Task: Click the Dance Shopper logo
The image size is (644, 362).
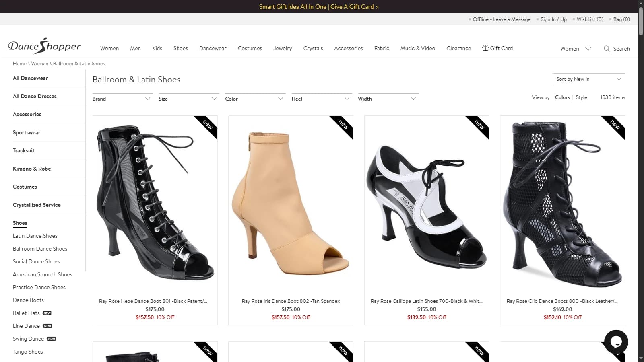Action: tap(44, 46)
